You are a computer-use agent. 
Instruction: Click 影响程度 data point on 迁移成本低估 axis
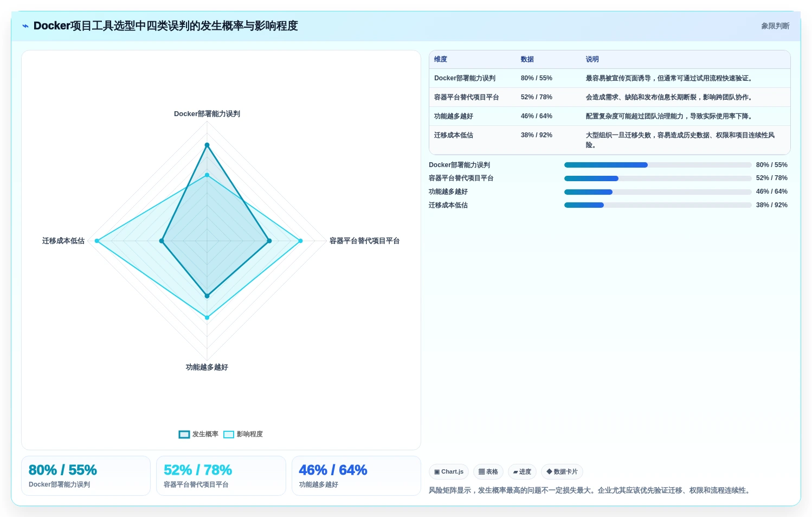tap(97, 241)
